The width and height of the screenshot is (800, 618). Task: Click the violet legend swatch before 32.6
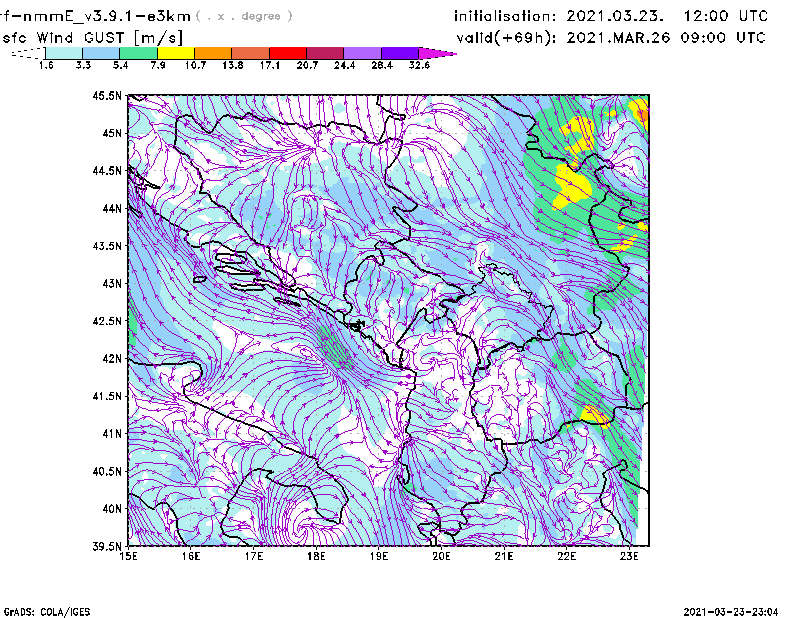[x=400, y=53]
